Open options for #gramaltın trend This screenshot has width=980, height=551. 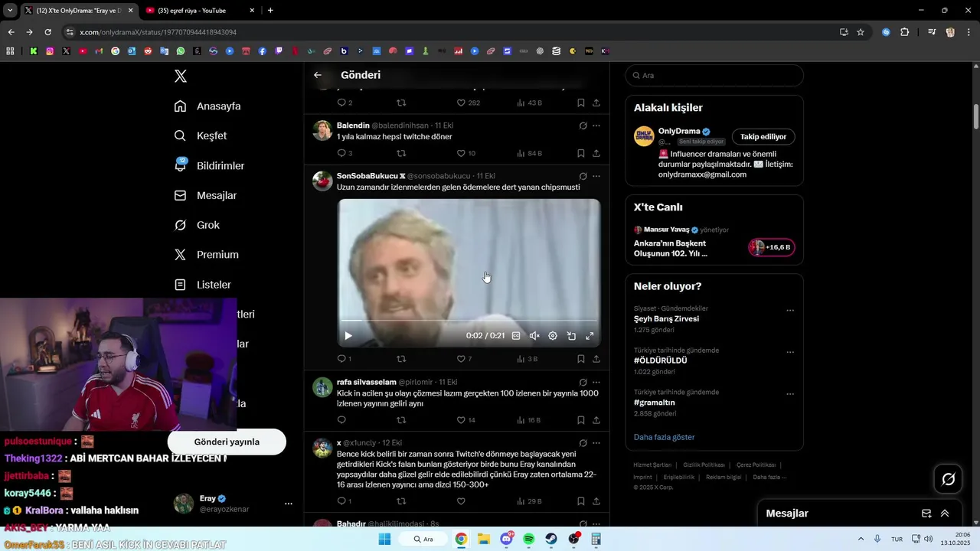(x=790, y=394)
